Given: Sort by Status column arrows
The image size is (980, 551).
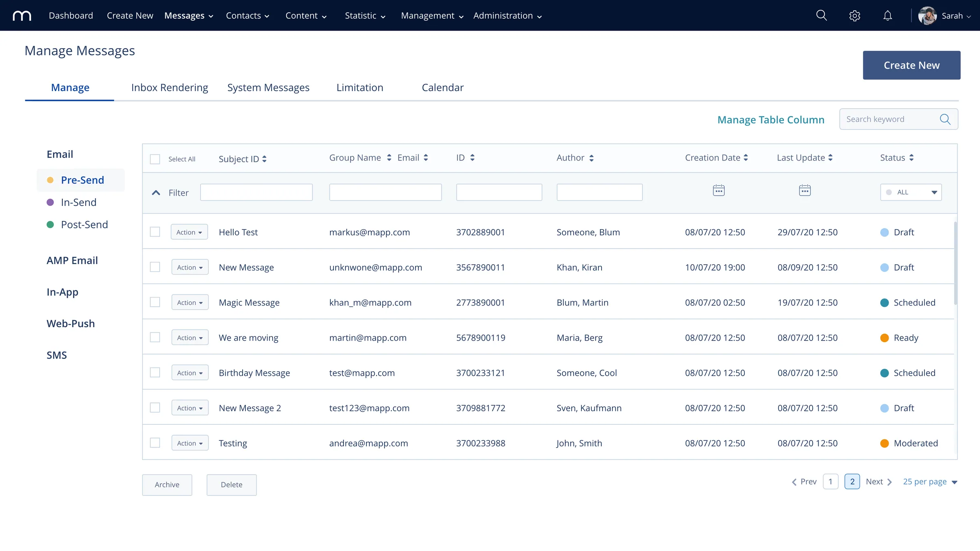Looking at the screenshot, I should click(912, 158).
